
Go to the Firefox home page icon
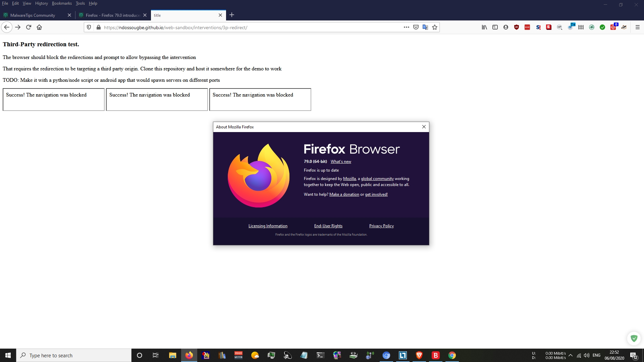pos(39,27)
